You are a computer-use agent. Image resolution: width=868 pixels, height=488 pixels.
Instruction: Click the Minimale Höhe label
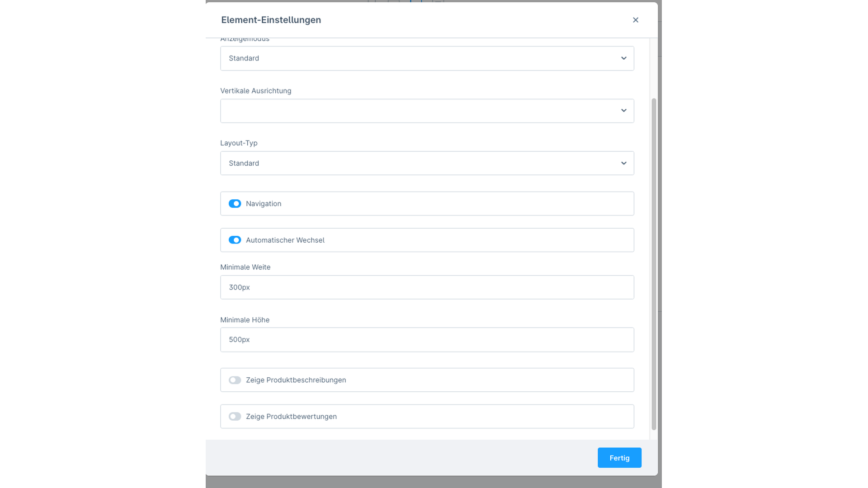point(245,320)
